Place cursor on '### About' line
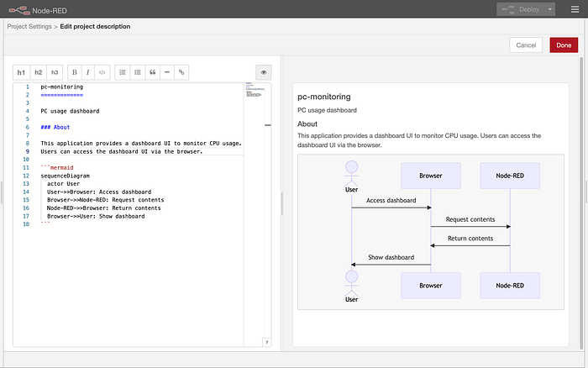Image resolution: width=588 pixels, height=368 pixels. coord(55,127)
